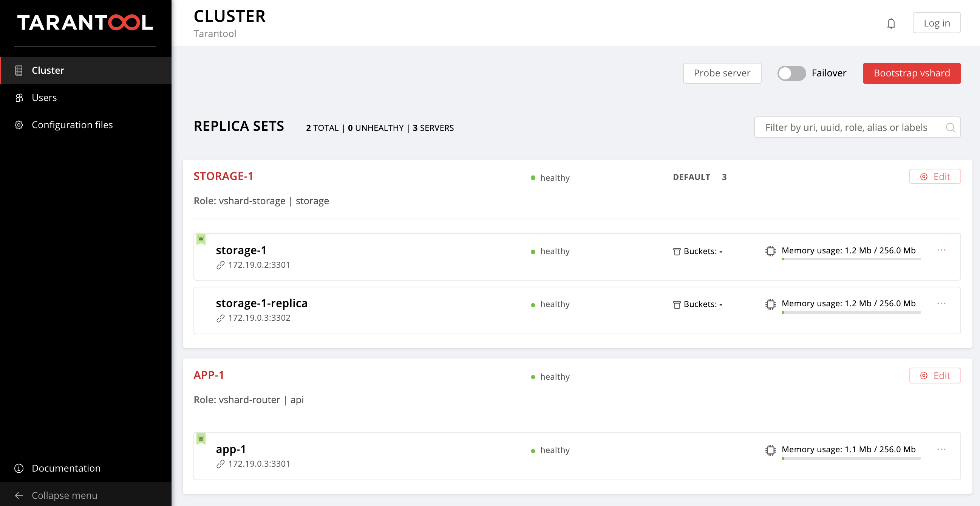Enable the Failover toggle switch

tap(791, 73)
